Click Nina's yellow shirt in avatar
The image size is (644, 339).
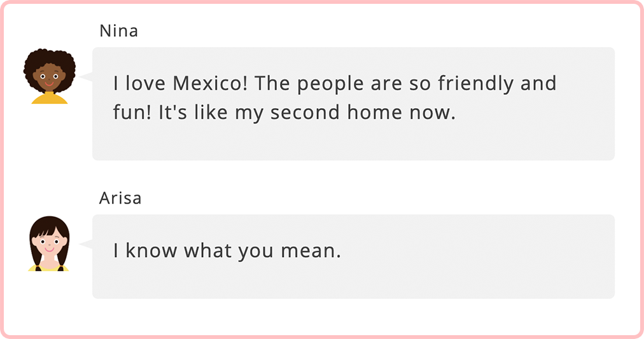(x=49, y=99)
